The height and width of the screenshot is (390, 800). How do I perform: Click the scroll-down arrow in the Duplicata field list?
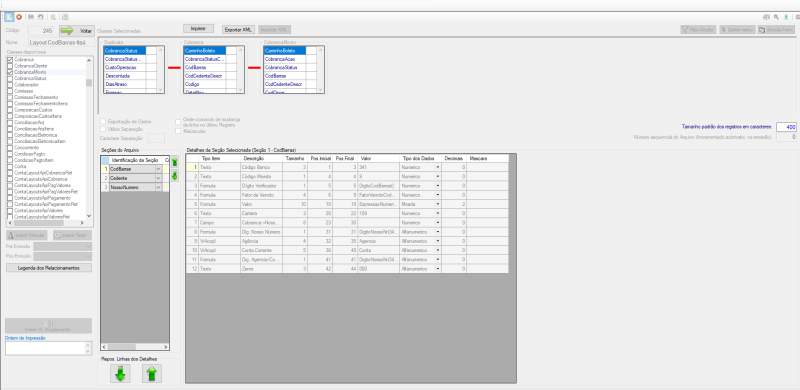pos(161,90)
